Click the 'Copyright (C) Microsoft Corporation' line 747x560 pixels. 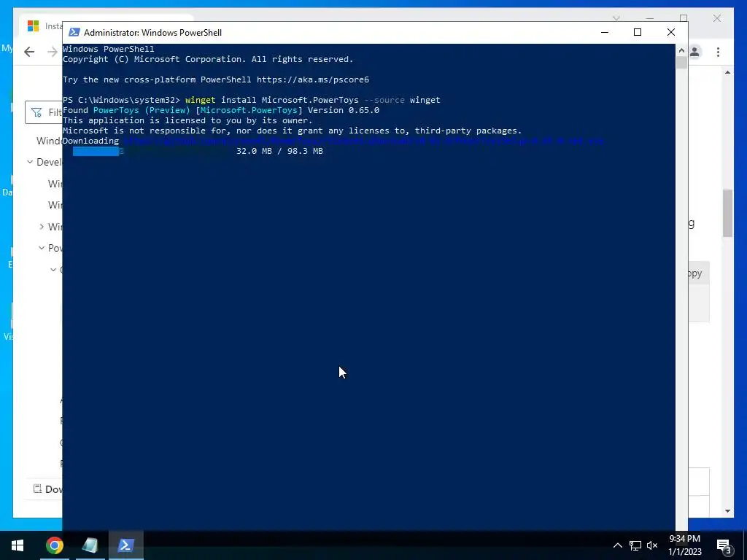pos(208,59)
